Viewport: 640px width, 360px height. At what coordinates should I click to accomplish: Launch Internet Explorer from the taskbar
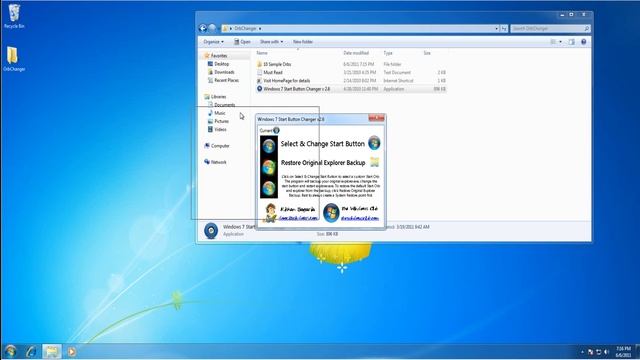tap(31, 351)
